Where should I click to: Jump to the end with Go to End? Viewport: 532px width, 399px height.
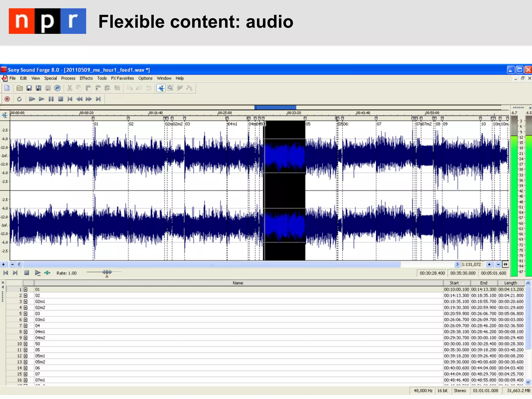point(98,99)
